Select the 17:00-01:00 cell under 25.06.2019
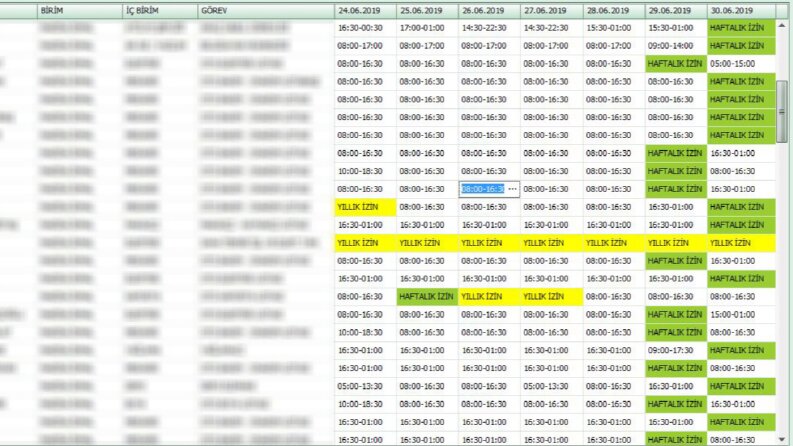The height and width of the screenshot is (446, 793). pos(427,28)
